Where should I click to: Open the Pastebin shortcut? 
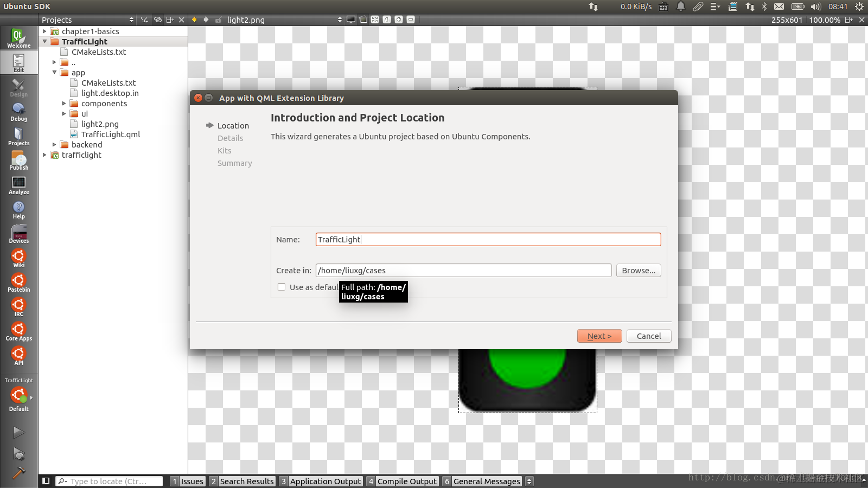(18, 282)
